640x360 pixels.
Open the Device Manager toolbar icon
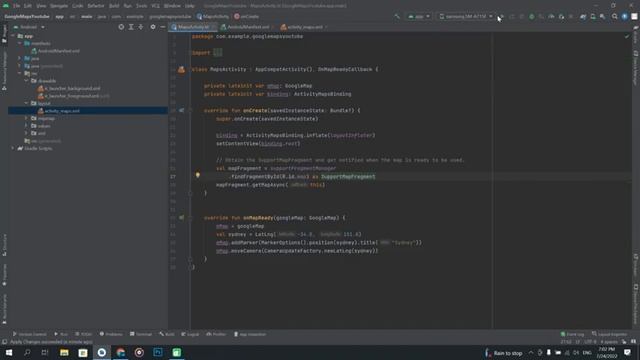tap(593, 17)
